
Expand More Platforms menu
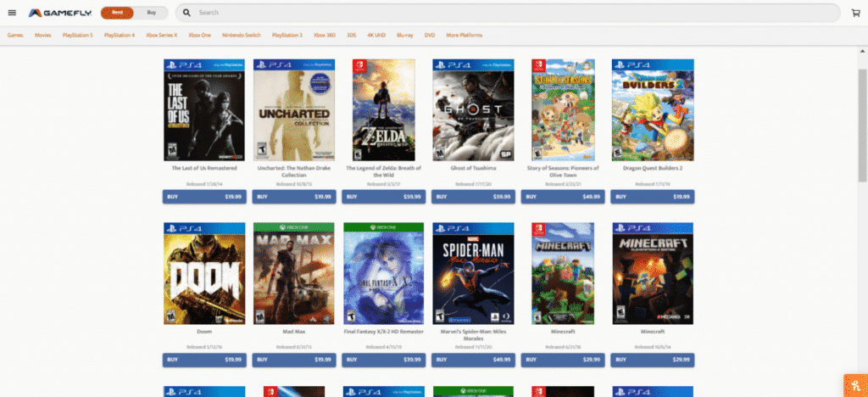(x=464, y=36)
